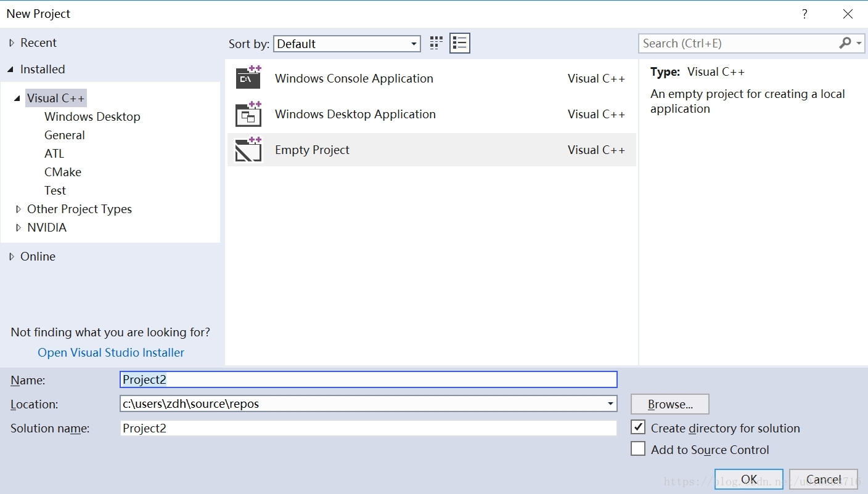Toggle Create directory for solution checkbox

tap(638, 427)
